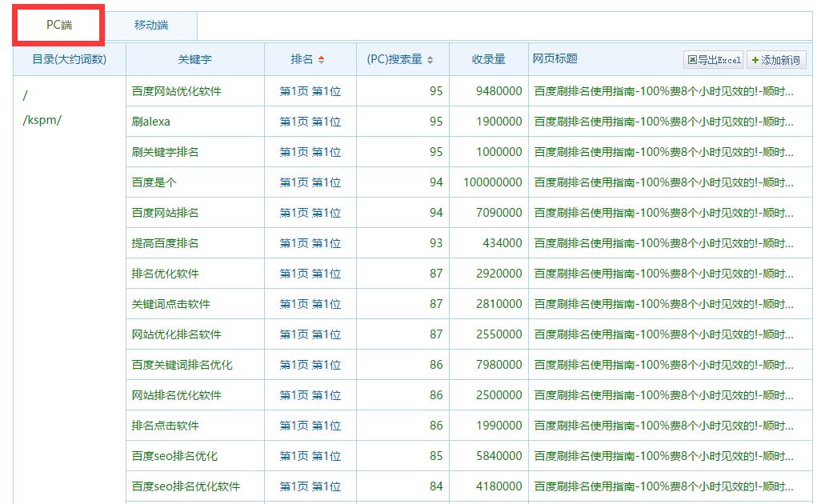The height and width of the screenshot is (504, 833).
Task: Click the descending sort triangle on 排名 column
Action: pyautogui.click(x=321, y=62)
